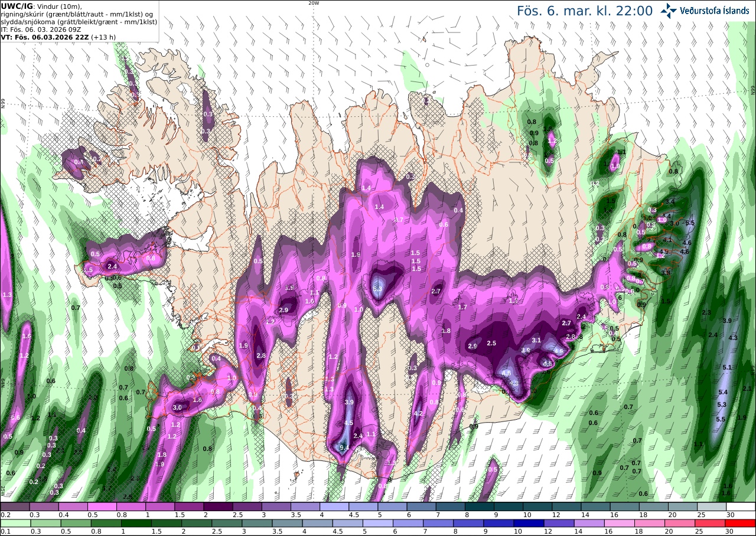Select the pink 20 swatch in the rain scale

pyautogui.click(x=680, y=523)
